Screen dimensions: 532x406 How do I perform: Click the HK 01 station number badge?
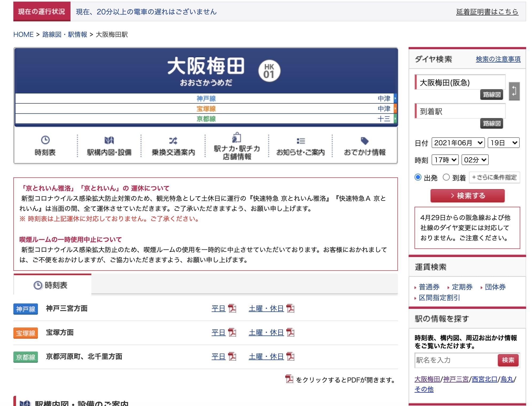tap(269, 71)
